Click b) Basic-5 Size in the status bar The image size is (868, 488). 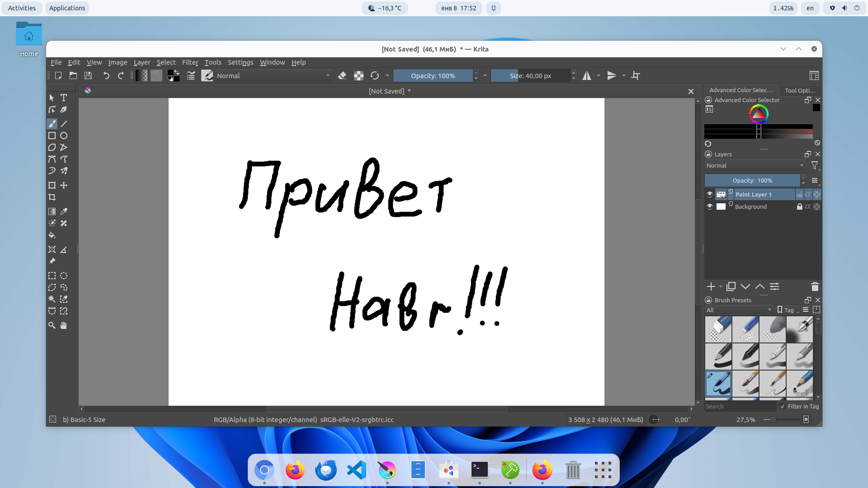pos(84,419)
